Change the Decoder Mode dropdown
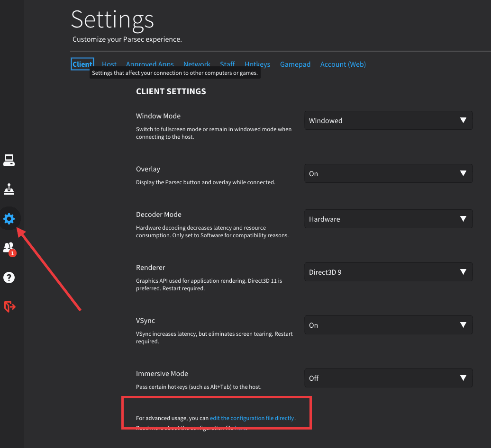 (388, 219)
